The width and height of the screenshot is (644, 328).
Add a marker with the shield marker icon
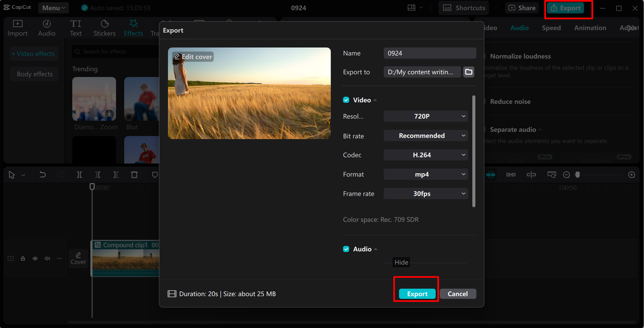click(x=154, y=175)
